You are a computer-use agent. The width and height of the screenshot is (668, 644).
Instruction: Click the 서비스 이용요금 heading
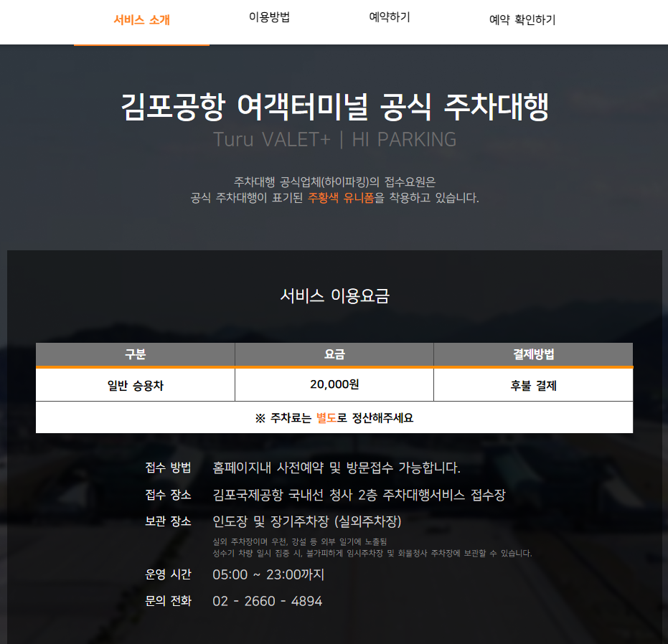pos(335,295)
